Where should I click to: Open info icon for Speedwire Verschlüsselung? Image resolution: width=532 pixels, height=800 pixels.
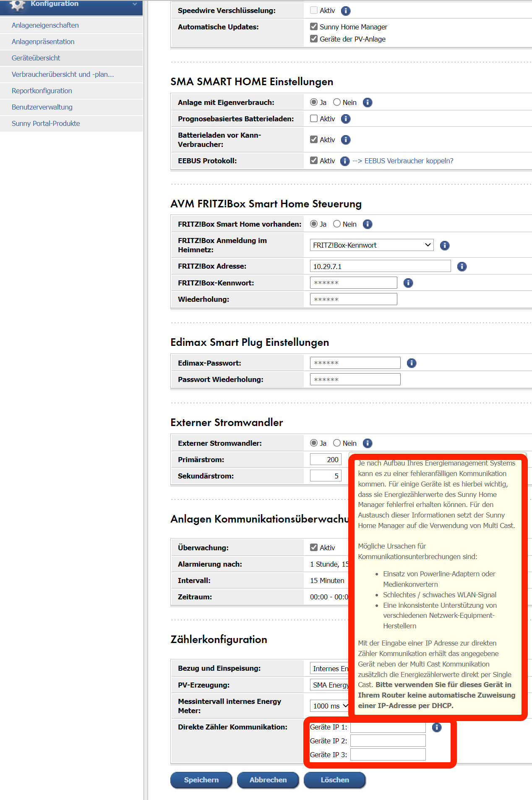(346, 11)
